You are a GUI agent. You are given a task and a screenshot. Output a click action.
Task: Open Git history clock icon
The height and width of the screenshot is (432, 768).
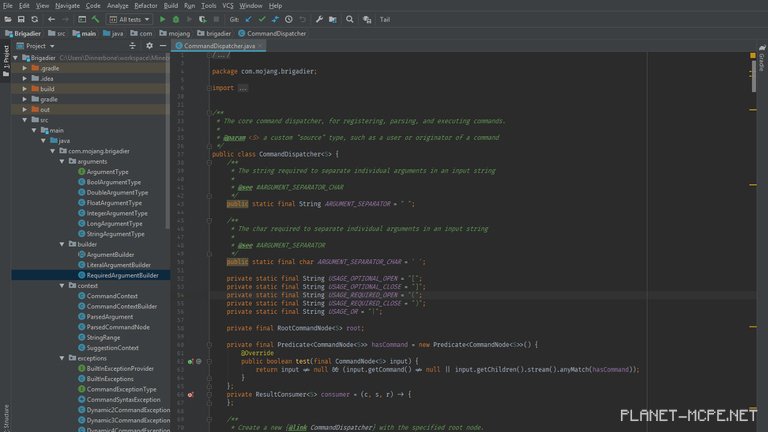pyautogui.click(x=289, y=19)
